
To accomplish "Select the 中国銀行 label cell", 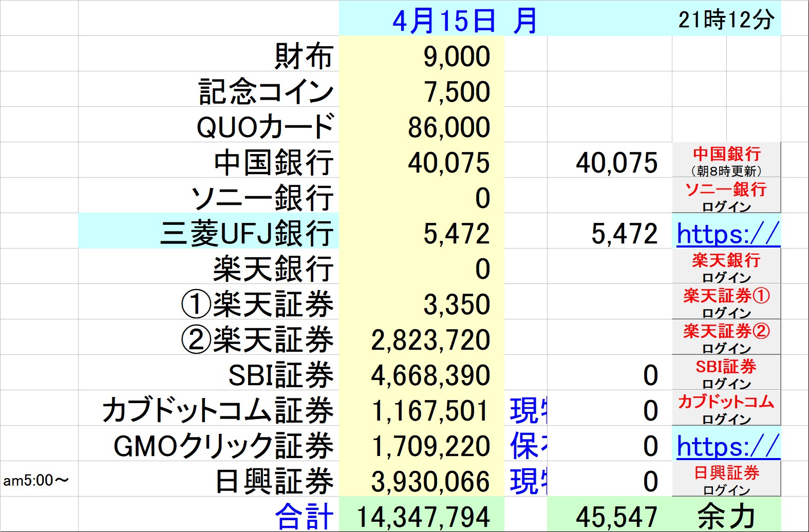I will (x=209, y=160).
